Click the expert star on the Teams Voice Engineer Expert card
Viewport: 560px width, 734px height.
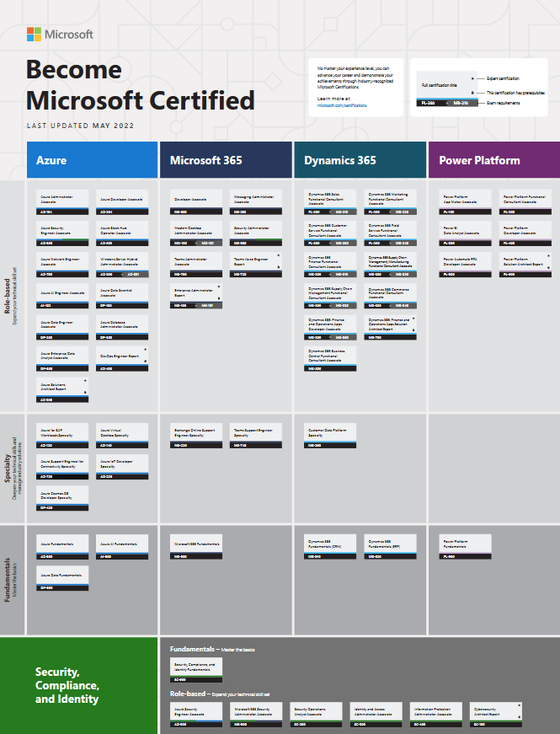click(x=279, y=254)
